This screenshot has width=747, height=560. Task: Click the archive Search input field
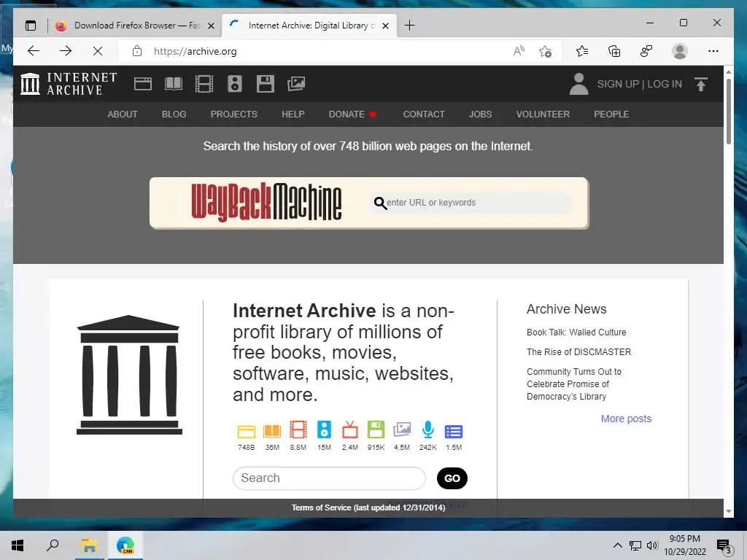click(329, 478)
